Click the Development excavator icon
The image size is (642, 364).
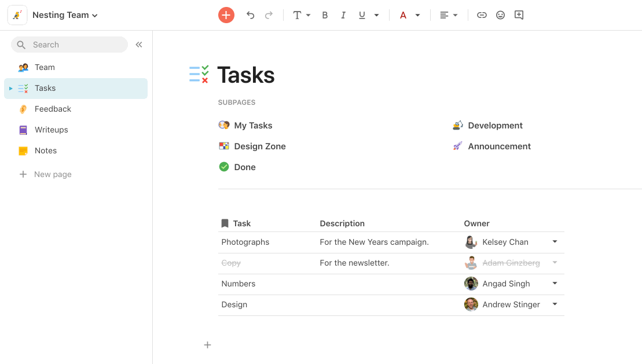click(458, 126)
